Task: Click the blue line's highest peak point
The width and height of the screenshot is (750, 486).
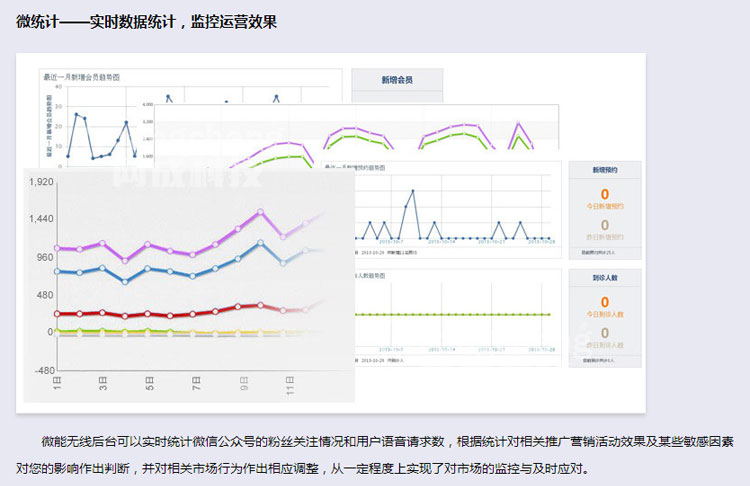Action: coord(261,242)
